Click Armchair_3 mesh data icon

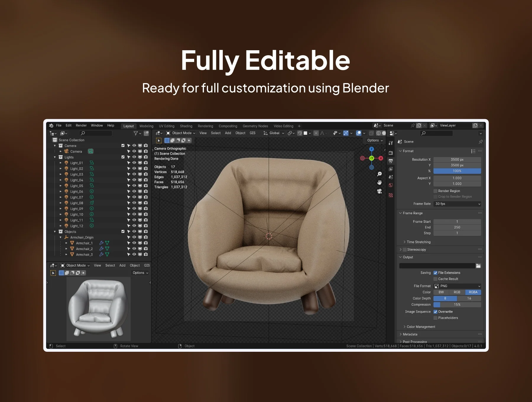pos(107,255)
